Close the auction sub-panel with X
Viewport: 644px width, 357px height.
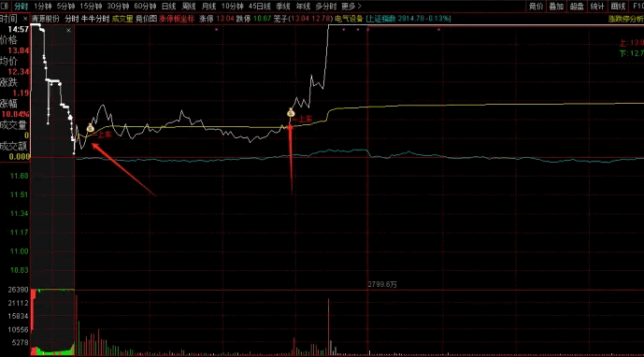click(68, 31)
